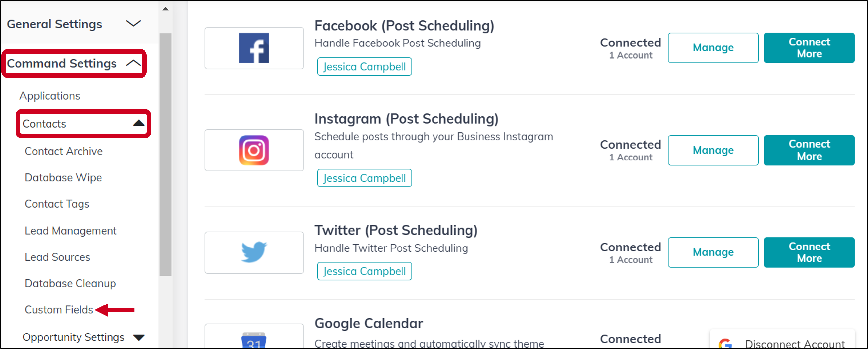
Task: Click the Google Calendar icon
Action: tap(254, 342)
